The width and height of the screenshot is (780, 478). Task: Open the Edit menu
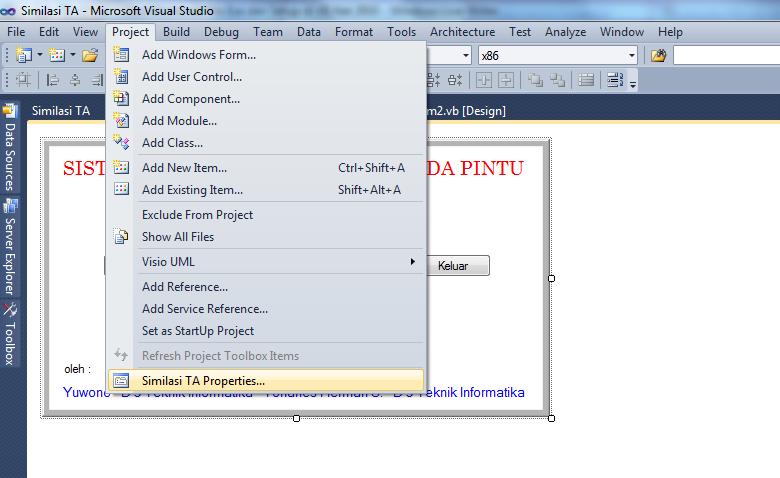(x=49, y=32)
